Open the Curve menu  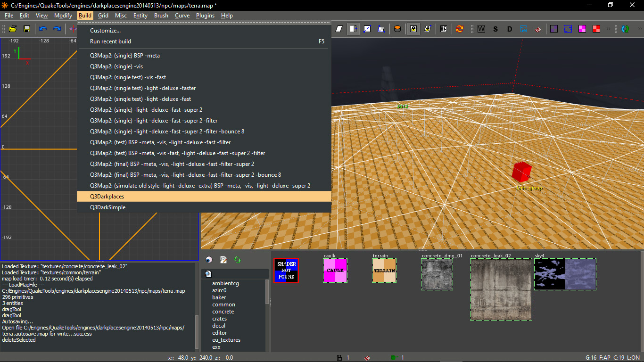click(x=182, y=16)
